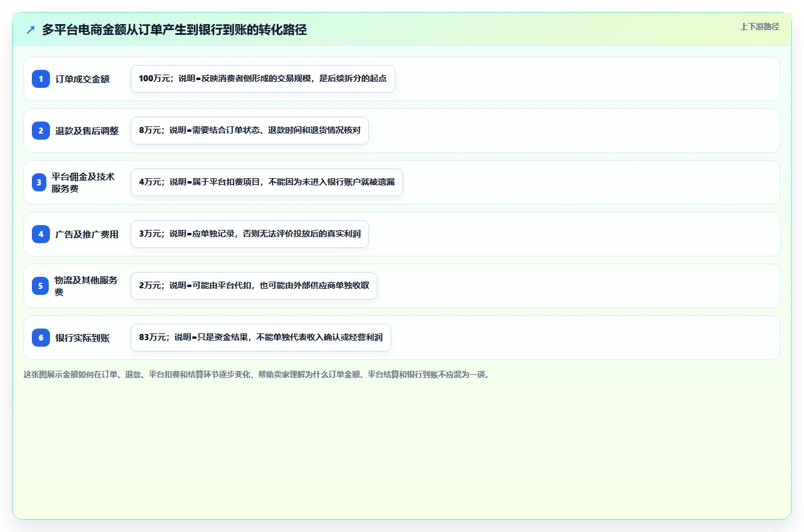The image size is (804, 532).
Task: Click the 100万元 description box
Action: click(263, 79)
